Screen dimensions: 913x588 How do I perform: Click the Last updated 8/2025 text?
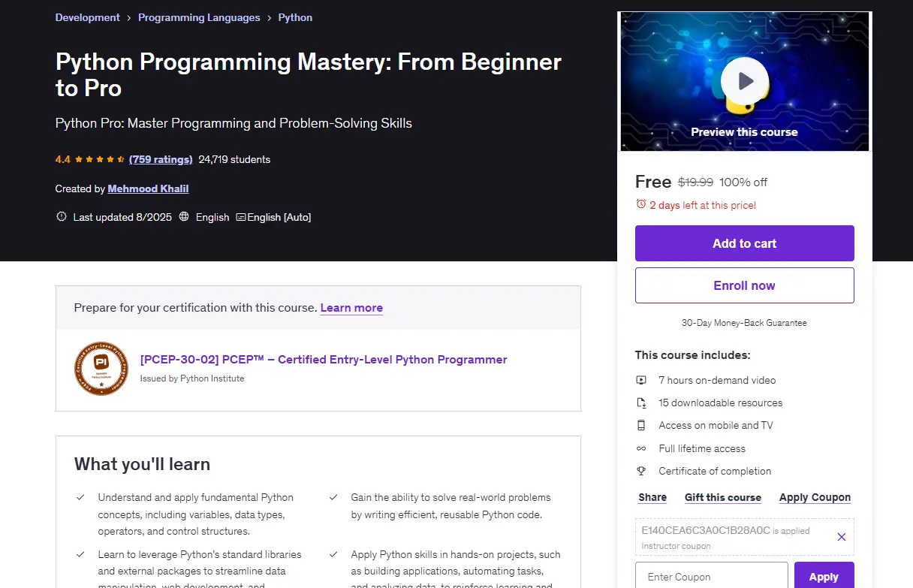122,217
